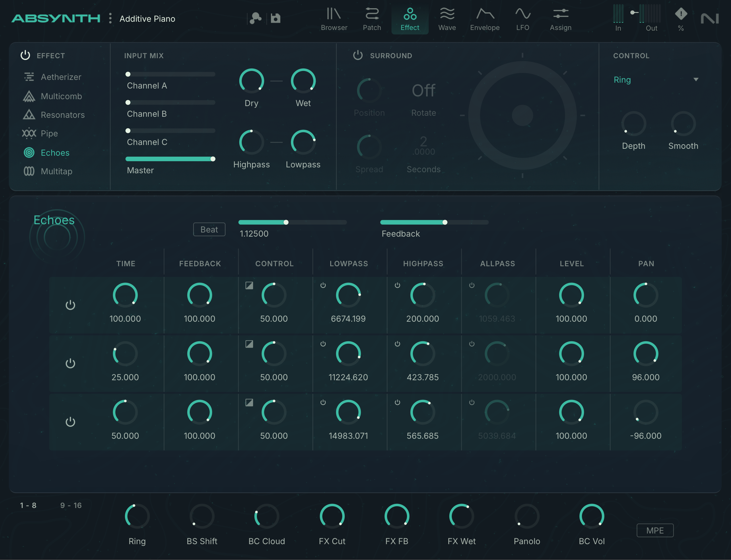Click the save preset disk icon

pyautogui.click(x=275, y=18)
